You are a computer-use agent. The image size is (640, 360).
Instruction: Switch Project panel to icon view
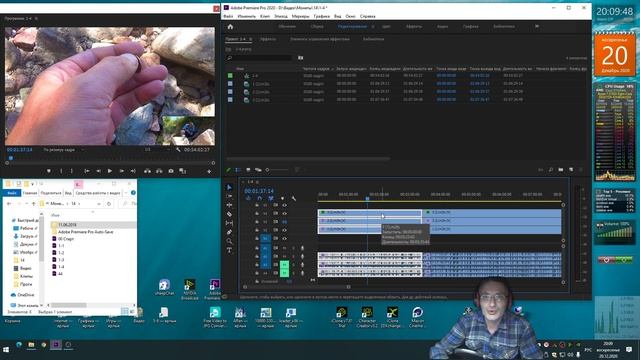(x=248, y=170)
